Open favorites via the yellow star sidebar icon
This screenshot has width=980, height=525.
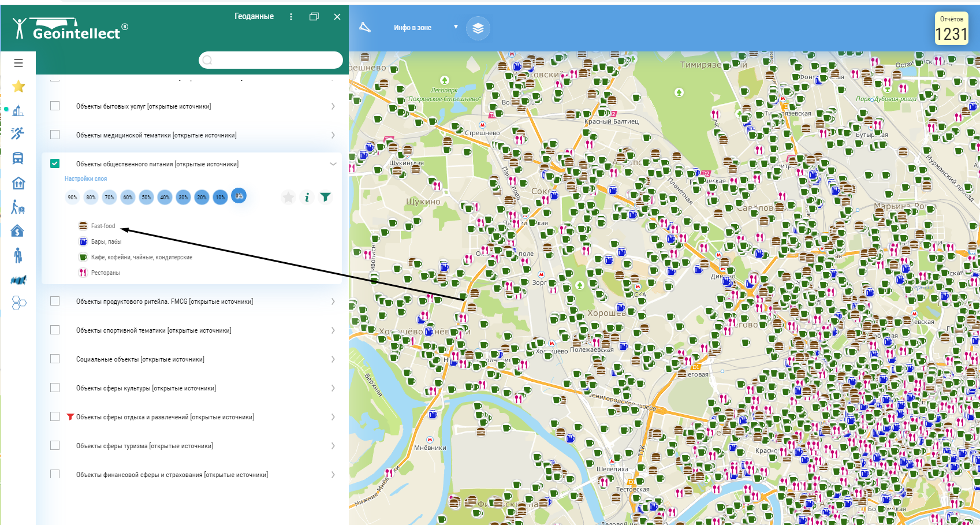(x=18, y=86)
